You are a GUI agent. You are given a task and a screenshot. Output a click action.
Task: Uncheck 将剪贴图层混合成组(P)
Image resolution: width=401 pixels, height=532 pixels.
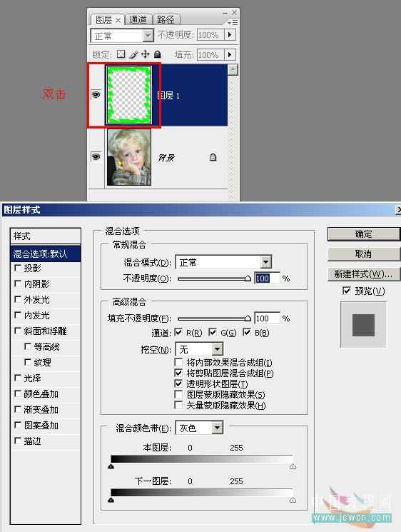click(178, 373)
